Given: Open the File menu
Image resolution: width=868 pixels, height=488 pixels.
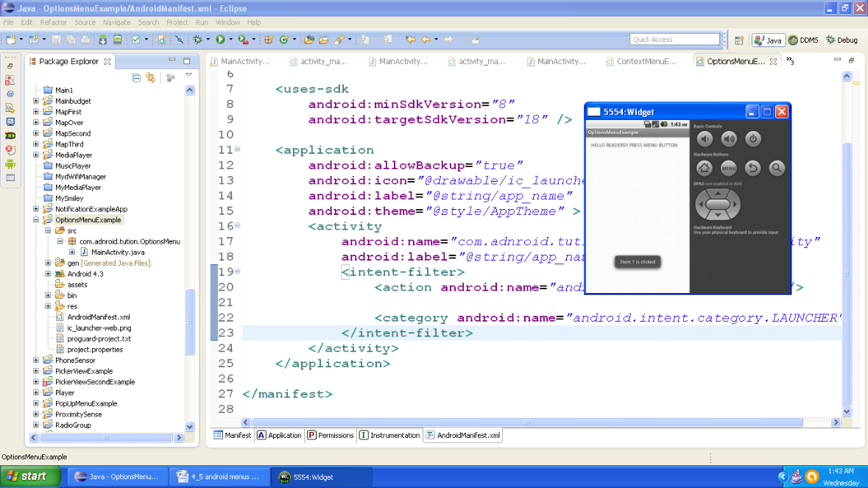Looking at the screenshot, I should click(8, 22).
